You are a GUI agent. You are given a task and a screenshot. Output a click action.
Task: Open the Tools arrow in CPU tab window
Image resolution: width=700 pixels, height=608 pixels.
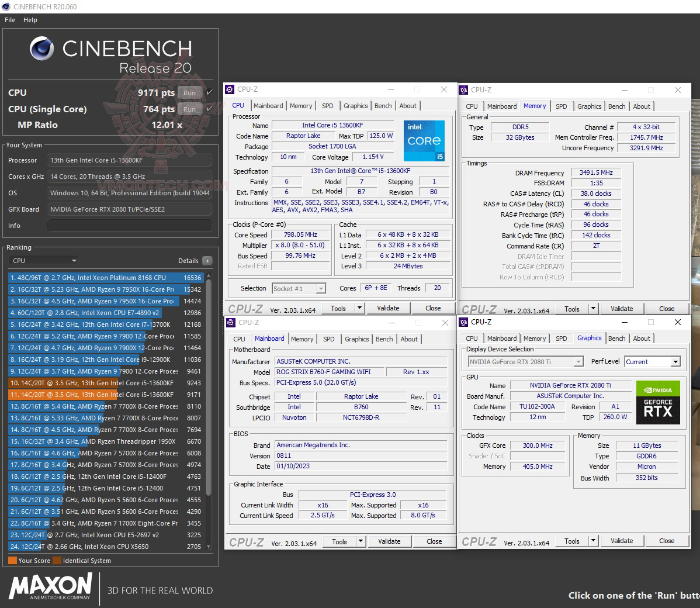coord(360,308)
